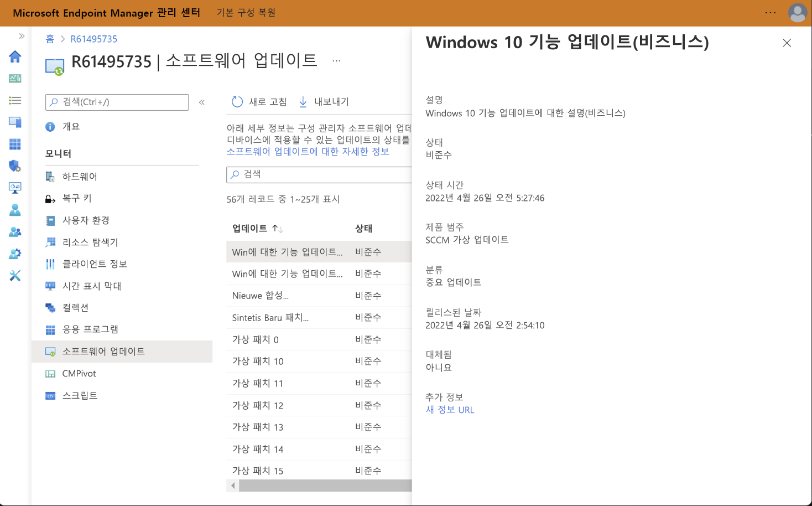The image size is (812, 506).
Task: Click the 하드웨어 icon in the menu
Action: [x=50, y=177]
